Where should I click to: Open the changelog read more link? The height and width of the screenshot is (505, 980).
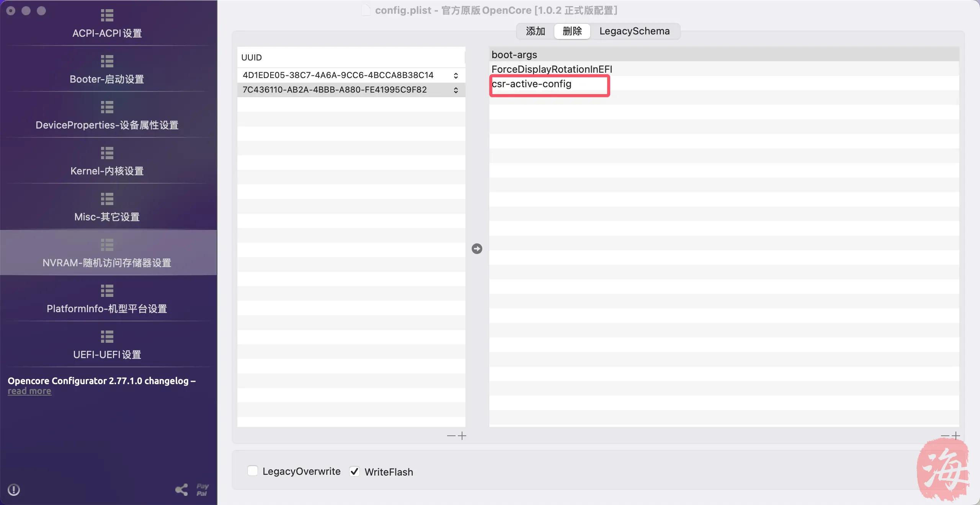point(29,391)
